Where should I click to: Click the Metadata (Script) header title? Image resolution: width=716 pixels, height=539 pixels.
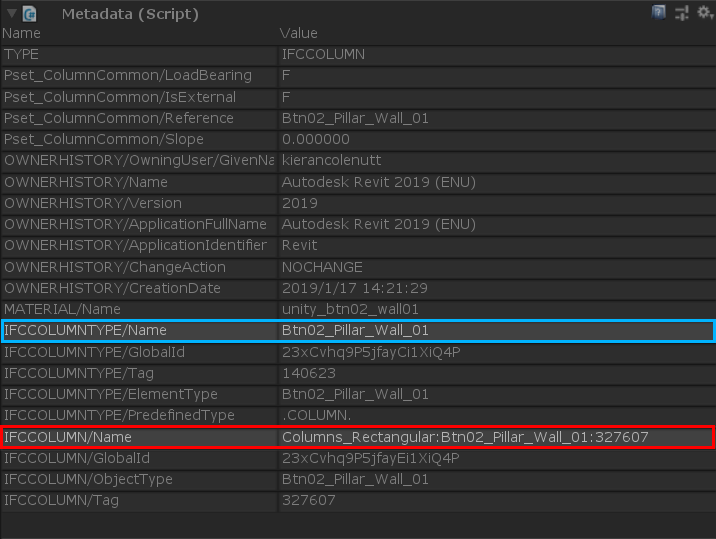click(x=130, y=14)
